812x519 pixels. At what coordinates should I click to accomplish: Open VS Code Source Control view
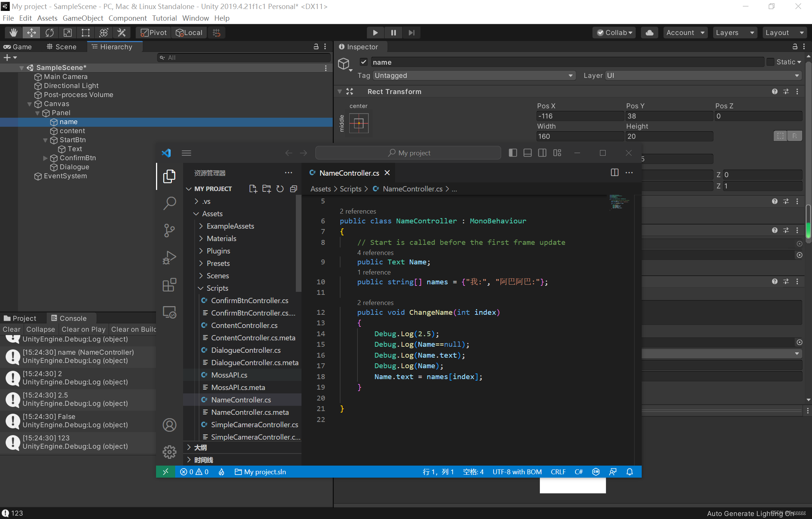tap(170, 231)
